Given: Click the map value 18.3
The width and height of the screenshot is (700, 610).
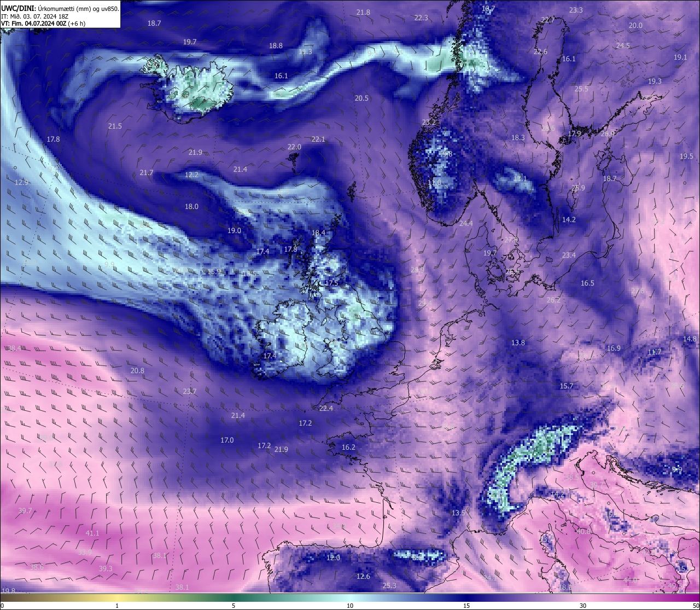Looking at the screenshot, I should click(x=518, y=137).
